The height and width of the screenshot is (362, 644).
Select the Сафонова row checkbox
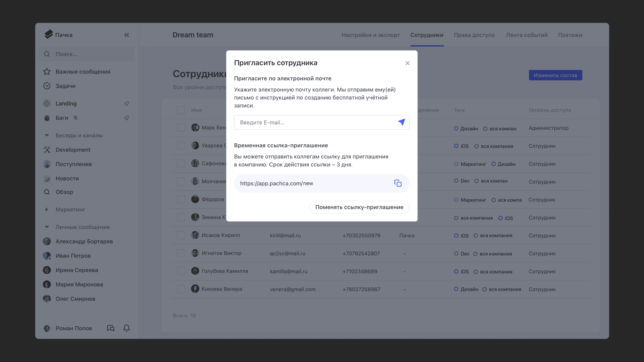click(181, 163)
